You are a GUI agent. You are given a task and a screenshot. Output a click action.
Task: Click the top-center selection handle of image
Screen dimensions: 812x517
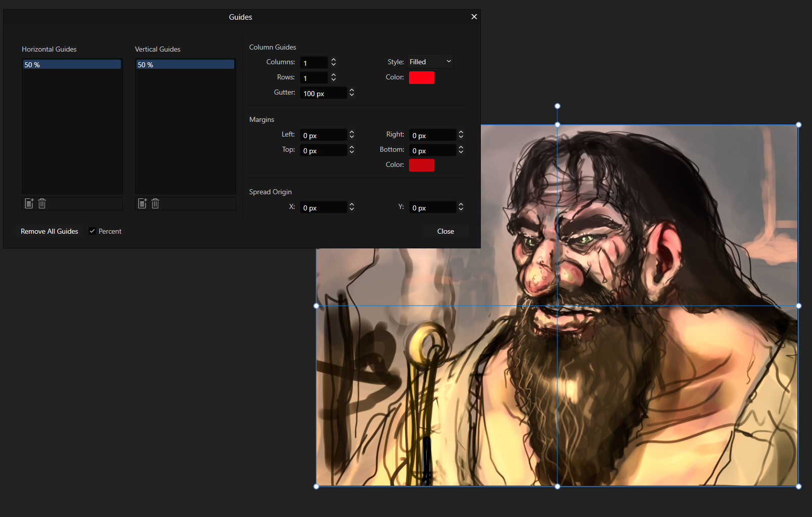(x=558, y=124)
